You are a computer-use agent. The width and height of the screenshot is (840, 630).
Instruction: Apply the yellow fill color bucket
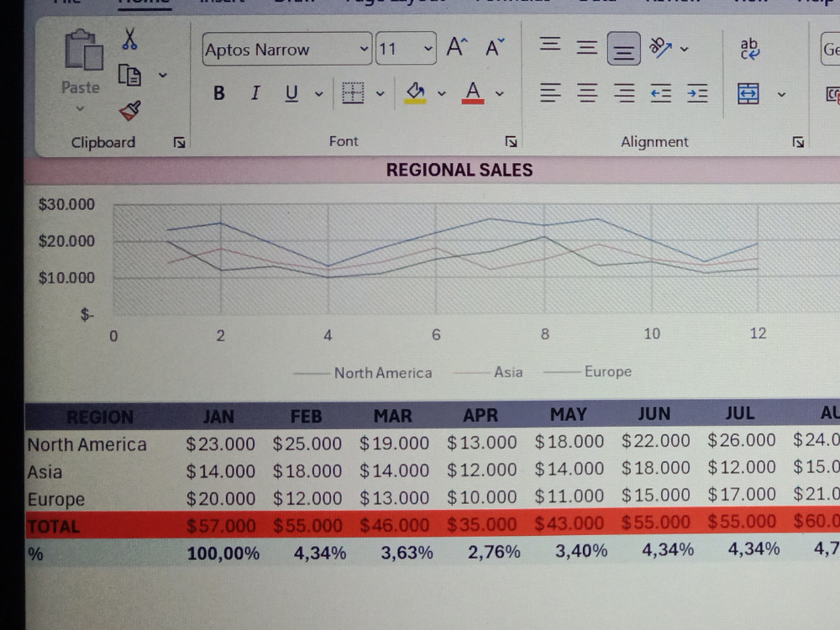click(415, 93)
